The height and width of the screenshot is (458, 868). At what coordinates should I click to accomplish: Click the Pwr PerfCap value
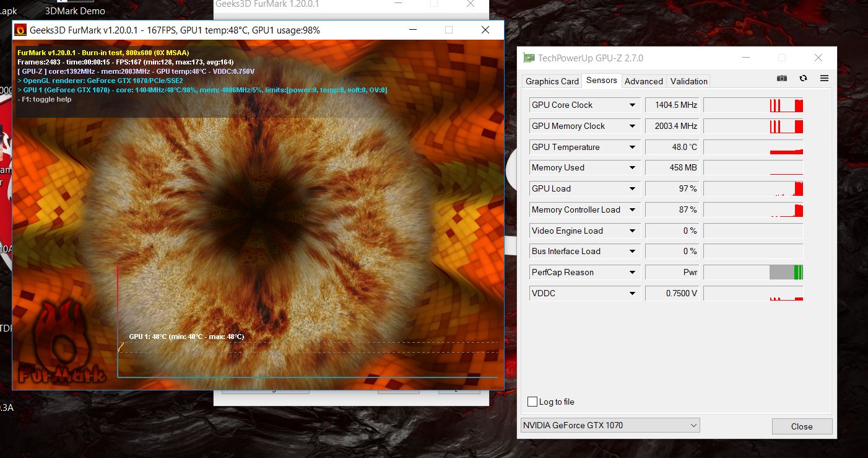tap(672, 273)
